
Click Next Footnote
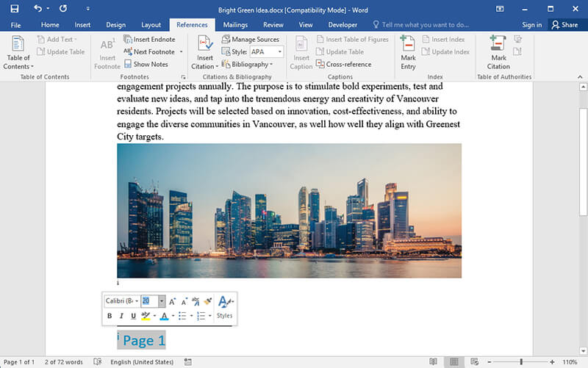click(x=150, y=51)
